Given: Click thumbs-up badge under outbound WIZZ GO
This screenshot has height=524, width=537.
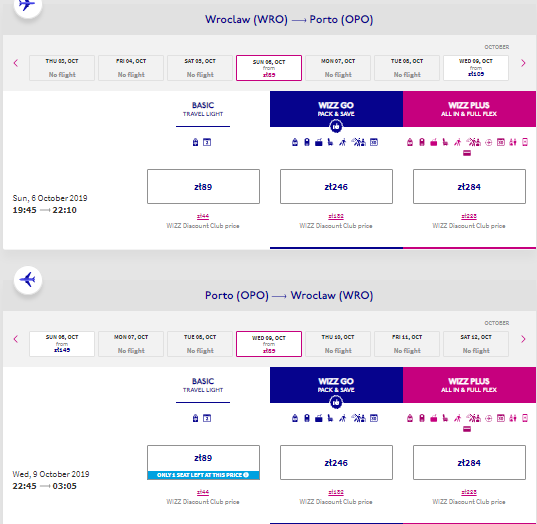Looking at the screenshot, I should point(336,127).
